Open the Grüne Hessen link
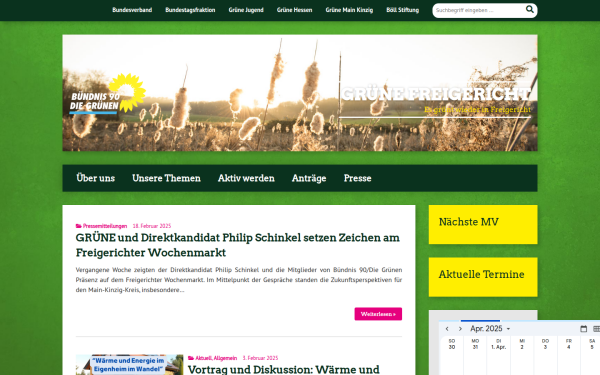Image resolution: width=600 pixels, height=375 pixels. coord(295,10)
